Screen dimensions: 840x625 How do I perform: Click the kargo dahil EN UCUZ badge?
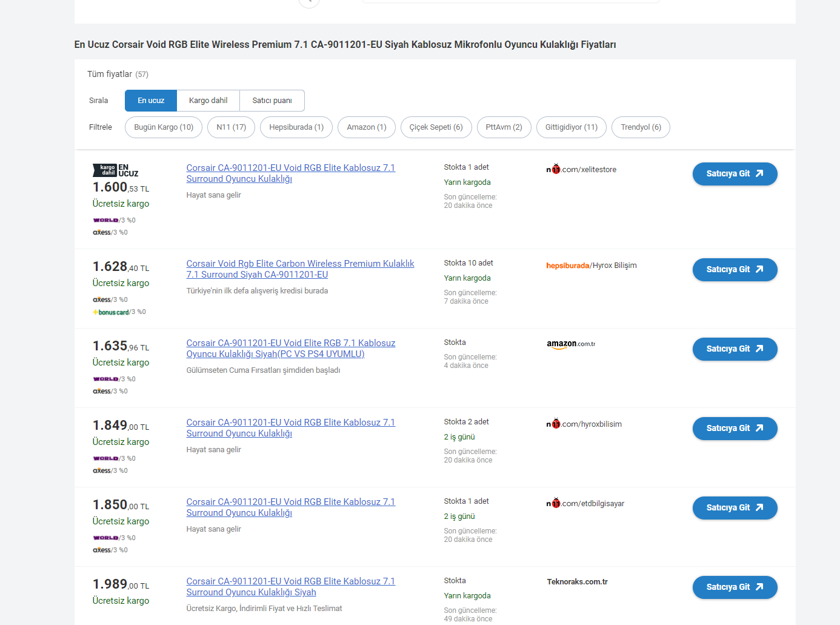click(x=116, y=170)
